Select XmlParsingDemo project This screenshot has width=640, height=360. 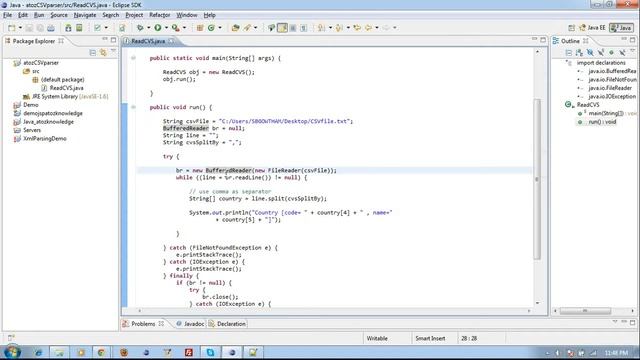tap(44, 138)
